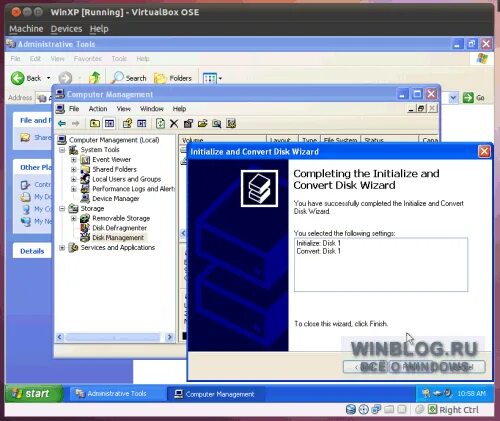Screen dimensions: 500x421
Task: Click the green Go button
Action: pyautogui.click(x=473, y=98)
